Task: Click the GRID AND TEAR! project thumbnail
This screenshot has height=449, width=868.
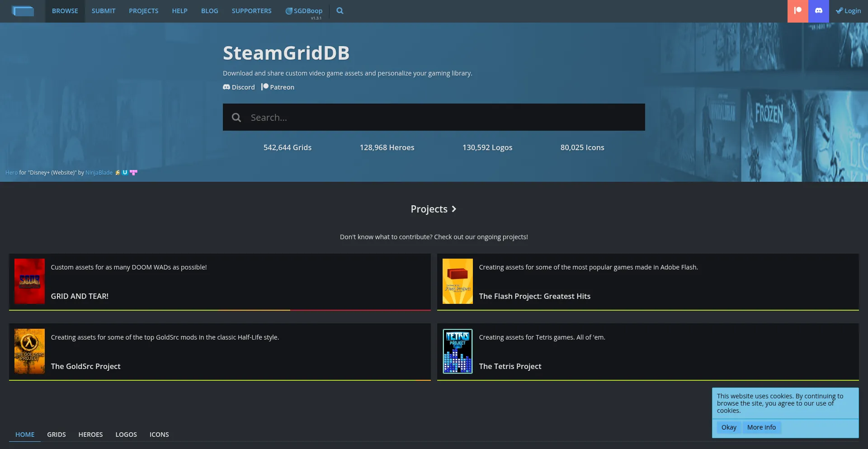Action: (x=29, y=281)
